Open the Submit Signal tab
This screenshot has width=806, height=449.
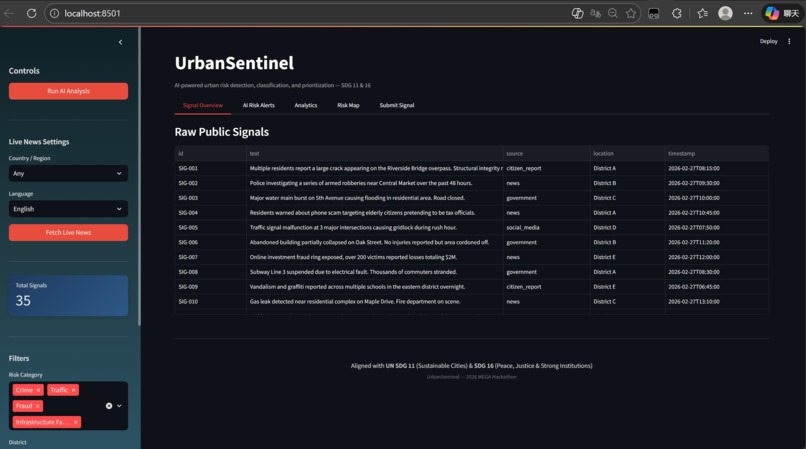(x=396, y=105)
